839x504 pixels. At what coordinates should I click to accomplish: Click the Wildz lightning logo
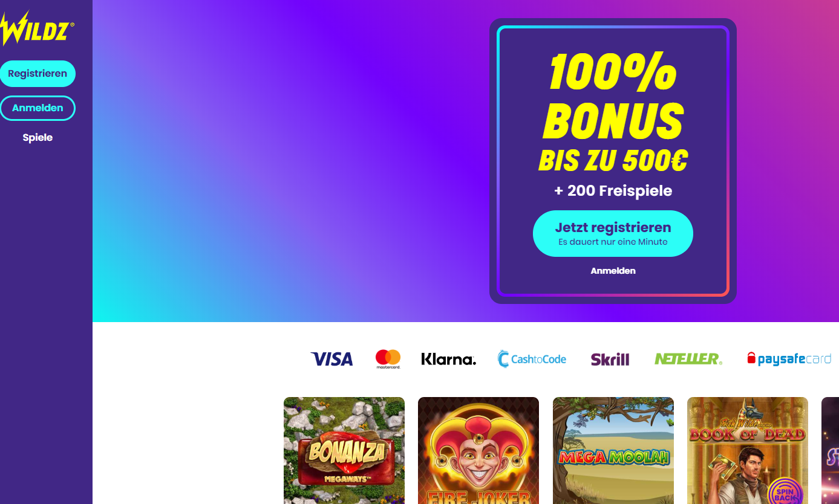coord(38,28)
